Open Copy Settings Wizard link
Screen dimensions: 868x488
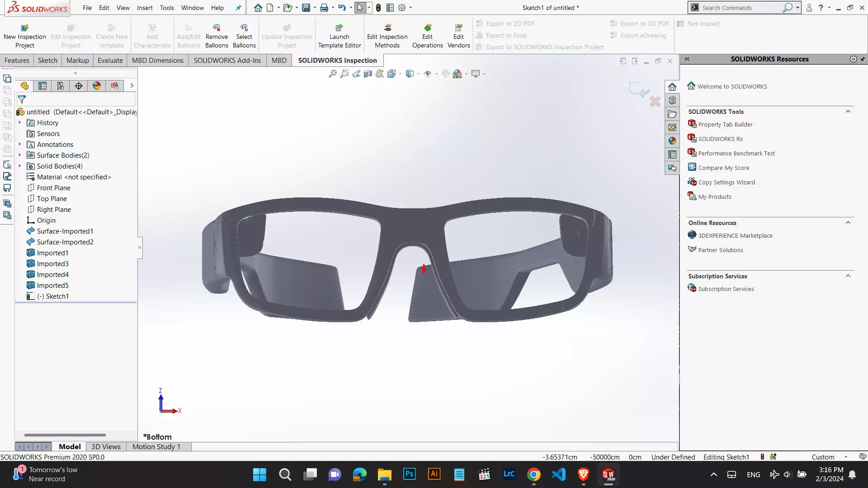[726, 182]
